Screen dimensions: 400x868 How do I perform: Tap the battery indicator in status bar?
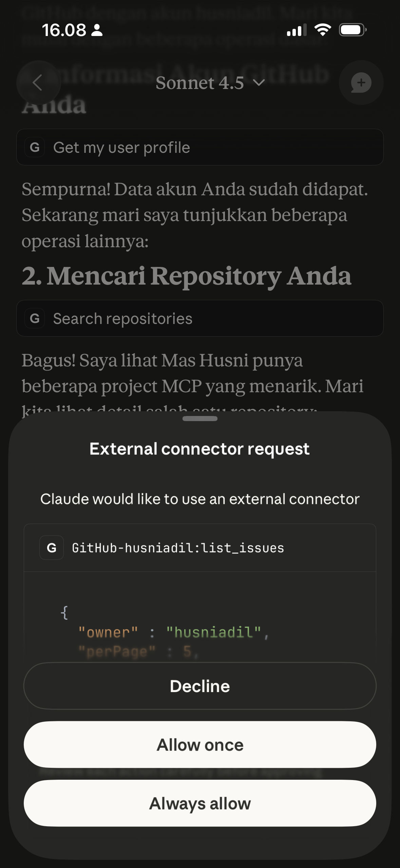pyautogui.click(x=351, y=30)
